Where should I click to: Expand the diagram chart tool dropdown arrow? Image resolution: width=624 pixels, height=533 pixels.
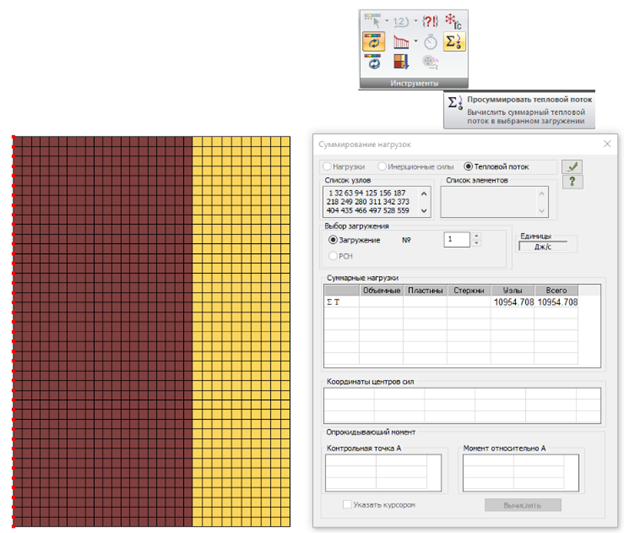click(415, 42)
